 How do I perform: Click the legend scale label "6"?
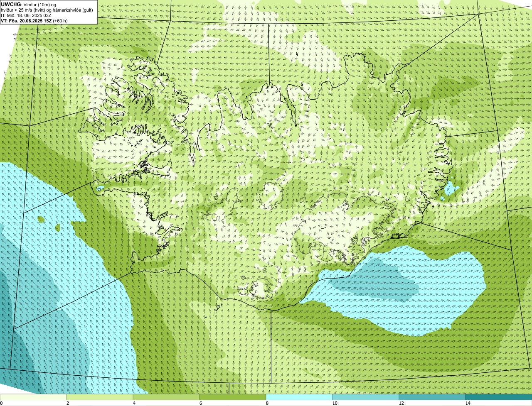[200, 403]
